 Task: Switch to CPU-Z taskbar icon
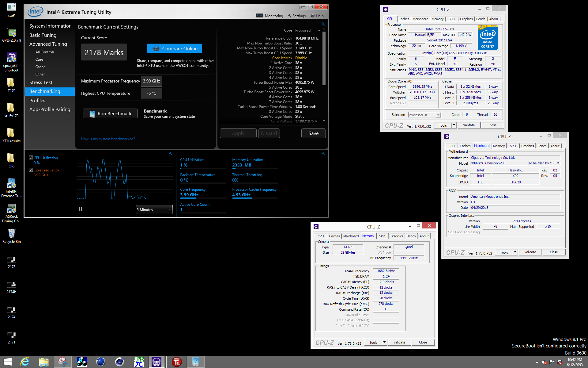[156, 362]
